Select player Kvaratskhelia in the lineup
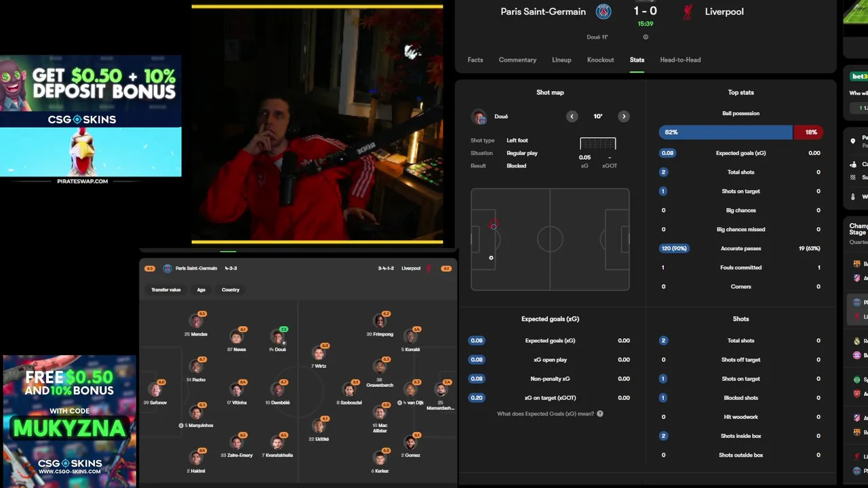The image size is (868, 488). [x=277, y=445]
